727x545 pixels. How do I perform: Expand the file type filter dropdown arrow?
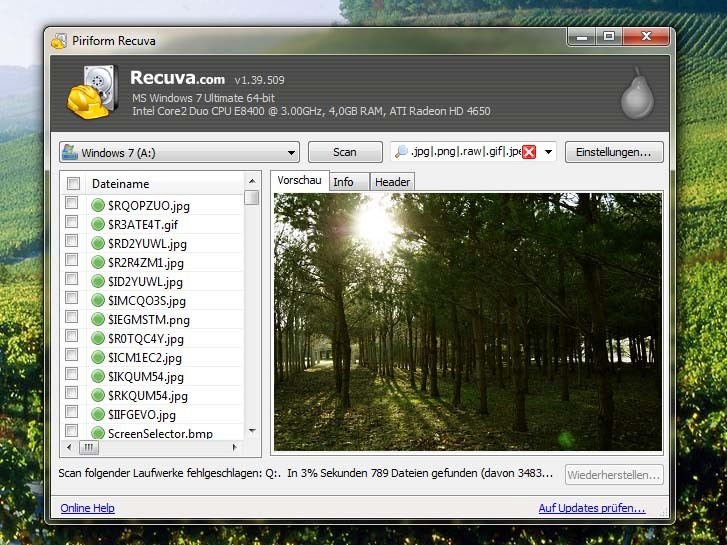pos(548,152)
